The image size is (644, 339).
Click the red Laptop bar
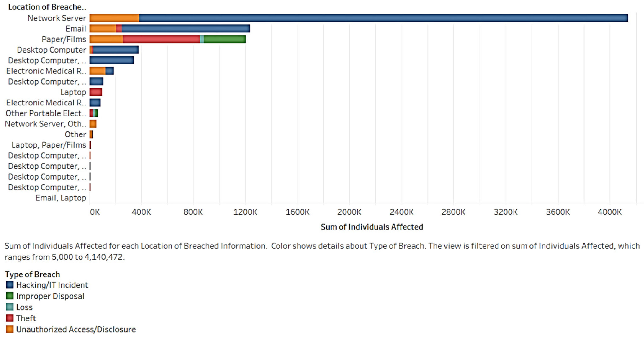point(96,92)
